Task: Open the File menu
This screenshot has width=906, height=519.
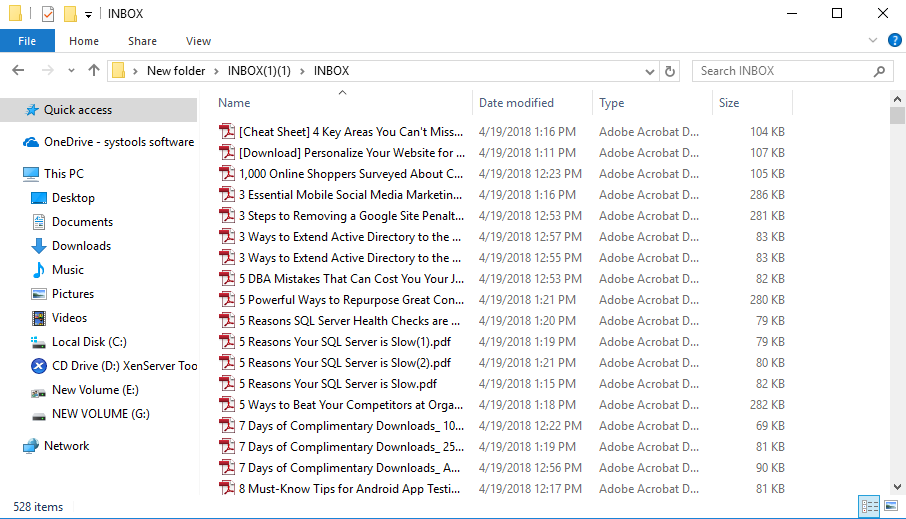Action: pyautogui.click(x=27, y=41)
